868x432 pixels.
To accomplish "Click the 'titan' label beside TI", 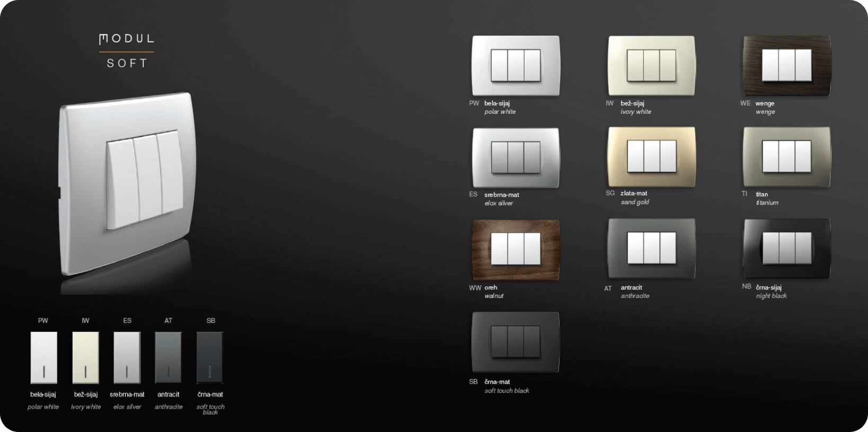I will click(761, 194).
